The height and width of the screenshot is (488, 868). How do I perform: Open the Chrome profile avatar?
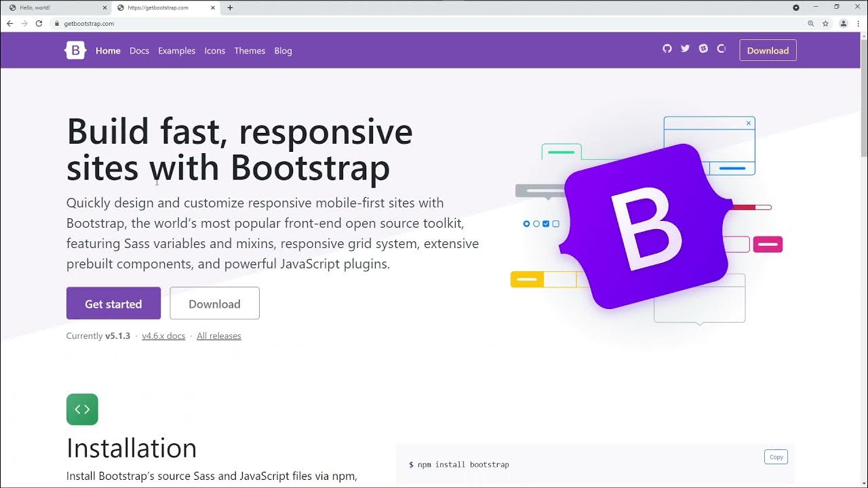click(x=844, y=23)
